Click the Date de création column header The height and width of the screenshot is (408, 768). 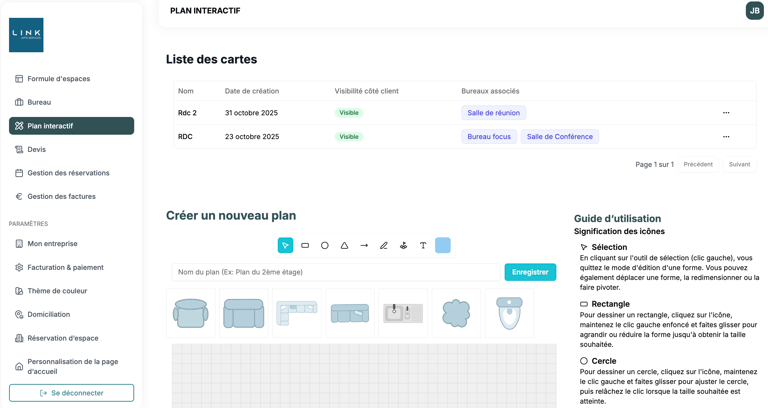[x=252, y=91]
